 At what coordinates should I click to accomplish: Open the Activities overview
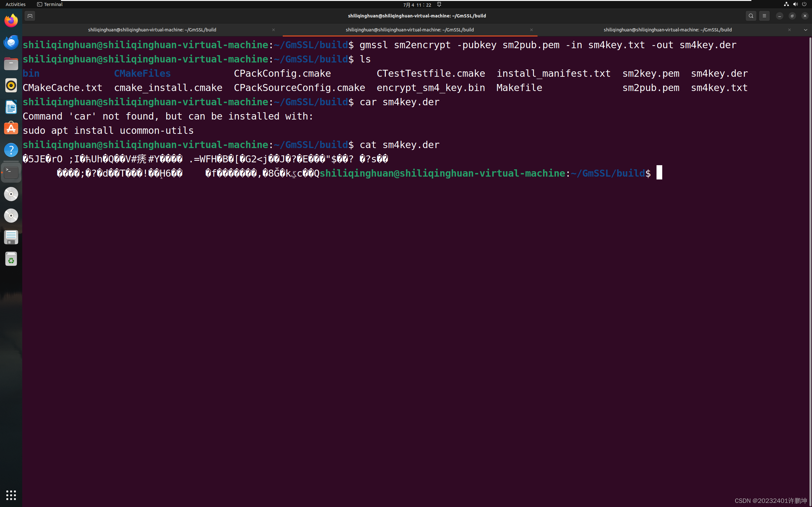[x=16, y=4]
